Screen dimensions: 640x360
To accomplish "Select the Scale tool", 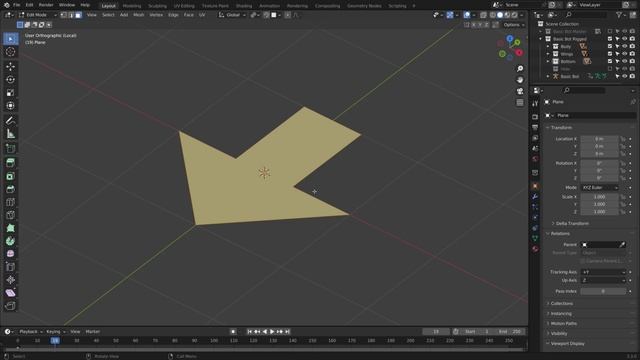I will tap(11, 93).
